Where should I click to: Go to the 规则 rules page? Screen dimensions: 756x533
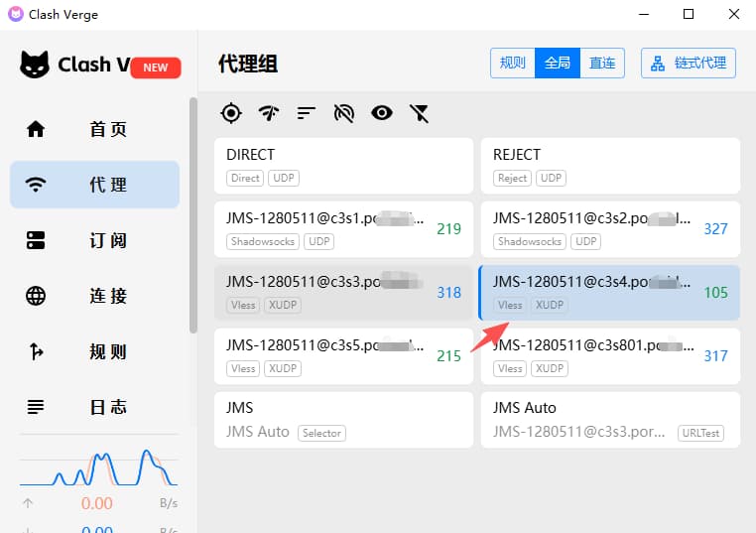coord(95,351)
